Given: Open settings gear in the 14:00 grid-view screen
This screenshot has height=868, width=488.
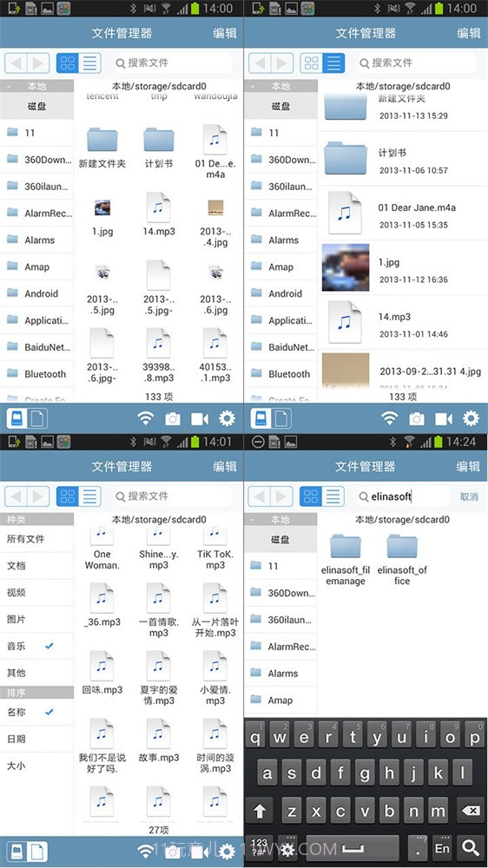Looking at the screenshot, I should click(x=227, y=418).
